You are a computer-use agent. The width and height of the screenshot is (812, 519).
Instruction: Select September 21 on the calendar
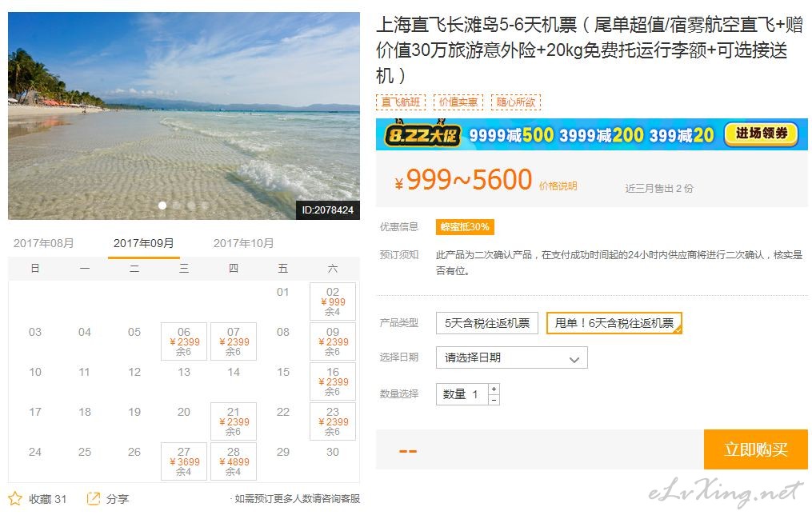coord(234,421)
